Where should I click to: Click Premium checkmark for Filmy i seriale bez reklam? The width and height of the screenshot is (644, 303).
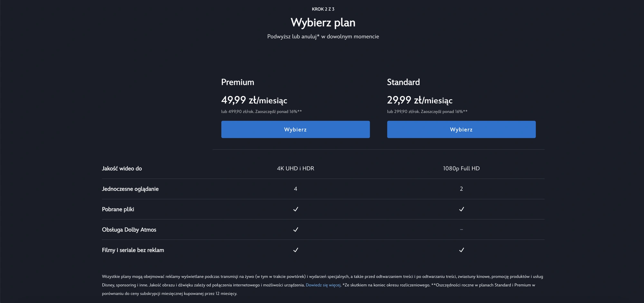(296, 250)
